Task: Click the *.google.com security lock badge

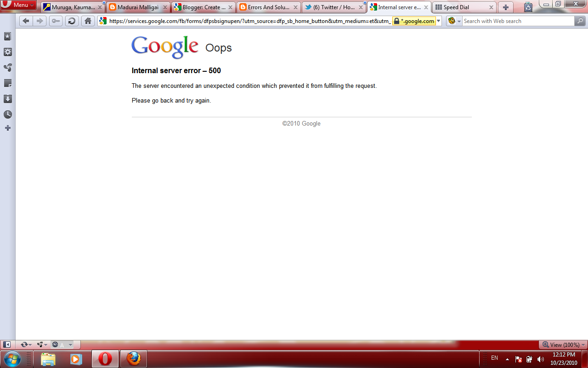Action: (x=413, y=21)
